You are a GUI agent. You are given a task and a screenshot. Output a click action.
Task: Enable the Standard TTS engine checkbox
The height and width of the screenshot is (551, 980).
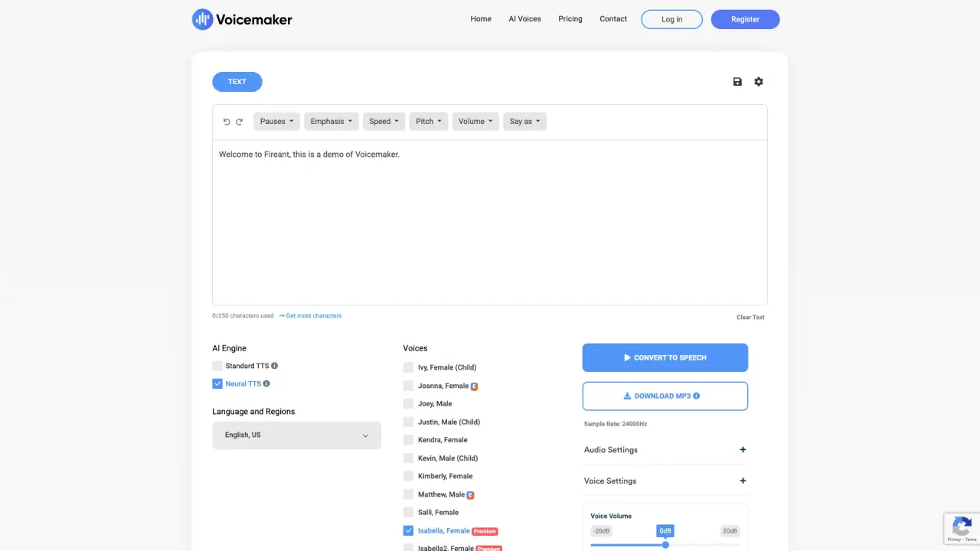tap(217, 366)
